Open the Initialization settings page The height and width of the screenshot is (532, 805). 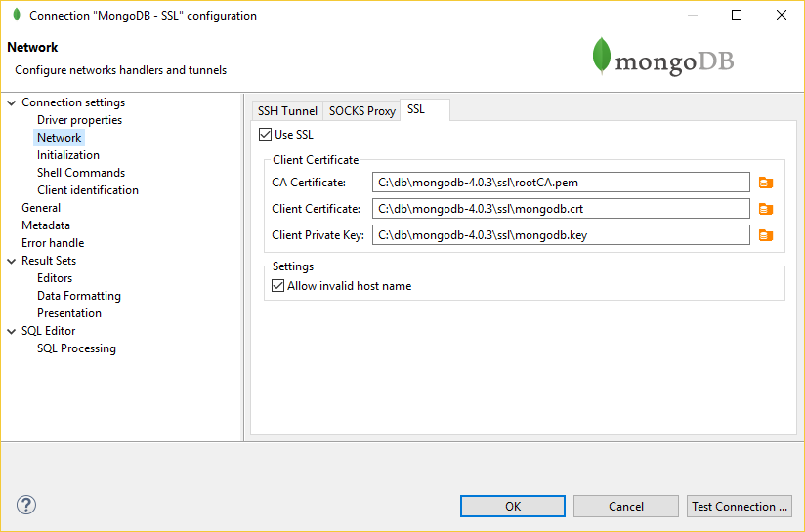68,155
